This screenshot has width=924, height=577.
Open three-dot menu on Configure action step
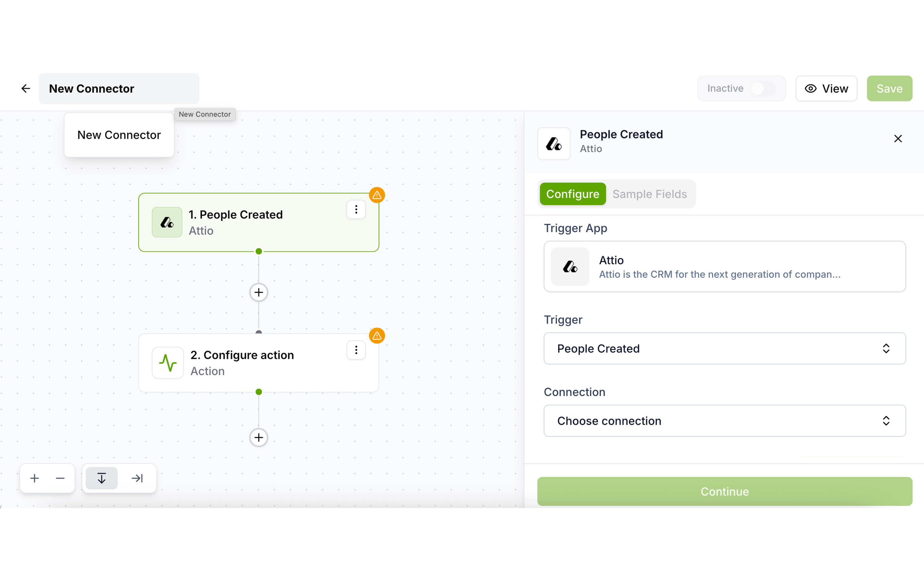(x=356, y=350)
